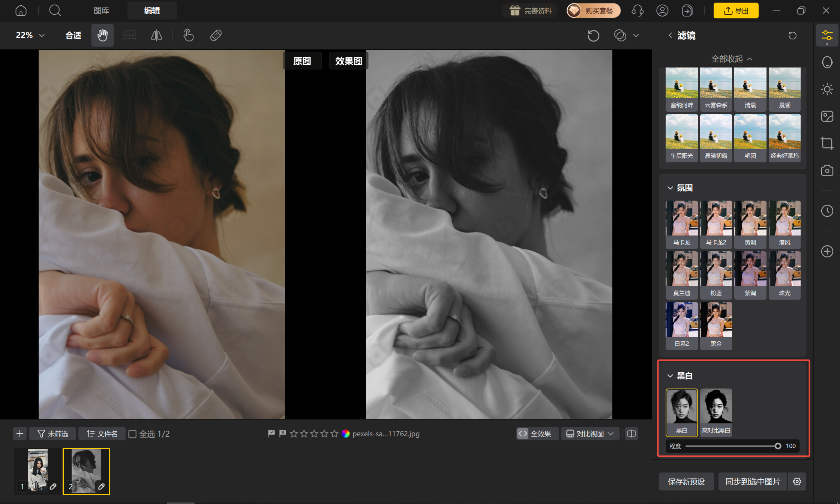Toggle the split compare view icon
This screenshot has height=504, width=840.
pos(631,434)
